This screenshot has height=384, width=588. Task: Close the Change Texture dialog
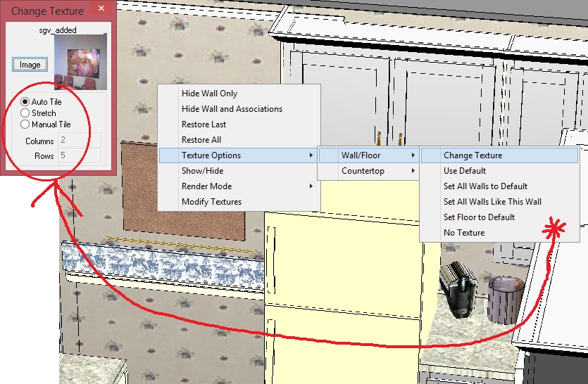click(102, 8)
